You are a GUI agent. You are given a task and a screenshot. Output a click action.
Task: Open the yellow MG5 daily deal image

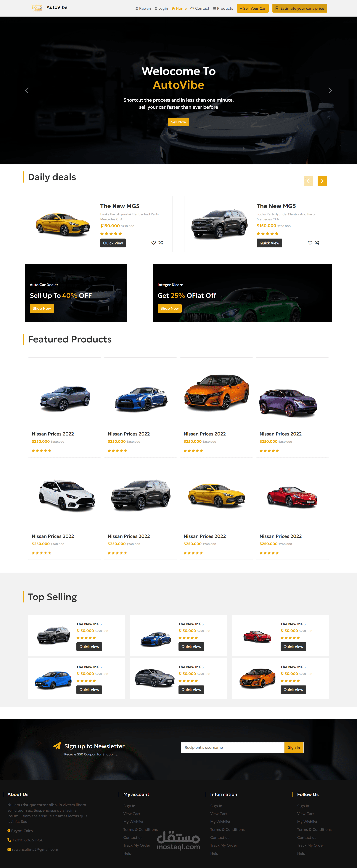pos(63,224)
